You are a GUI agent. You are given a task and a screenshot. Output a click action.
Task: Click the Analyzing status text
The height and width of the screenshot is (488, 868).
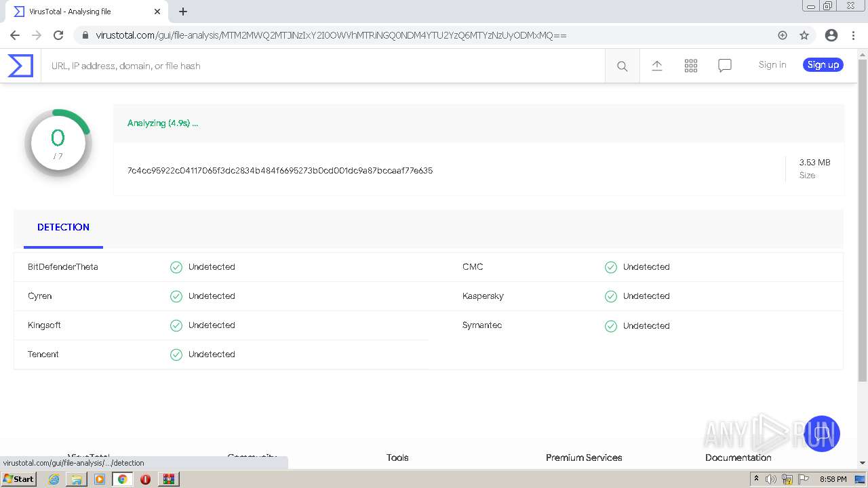pyautogui.click(x=163, y=123)
